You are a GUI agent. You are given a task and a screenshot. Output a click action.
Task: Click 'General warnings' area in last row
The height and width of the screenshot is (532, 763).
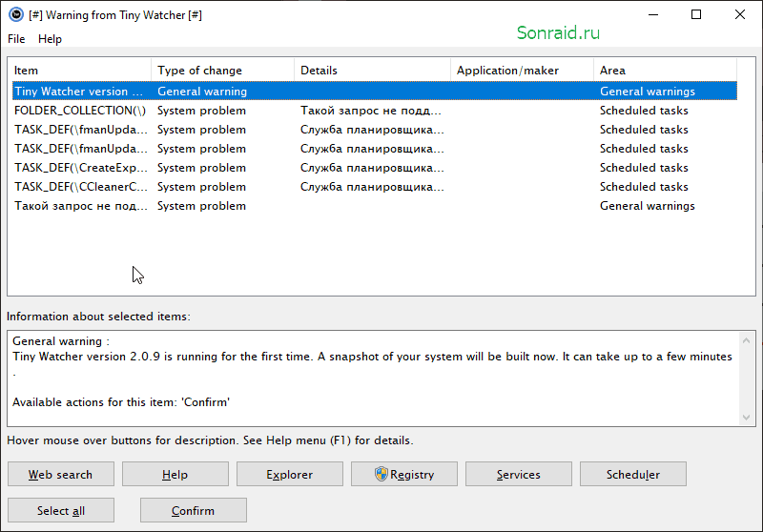pos(648,206)
